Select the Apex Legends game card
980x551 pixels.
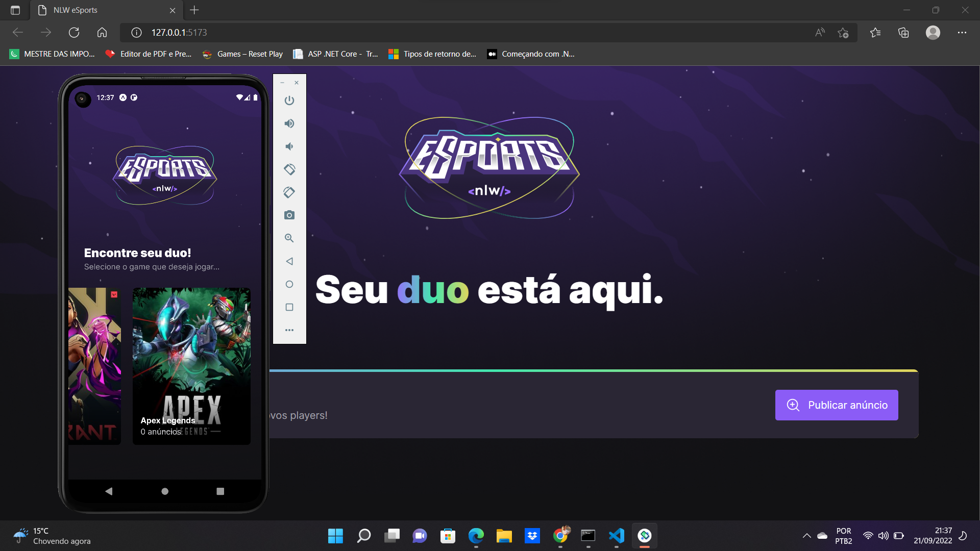[x=191, y=366]
